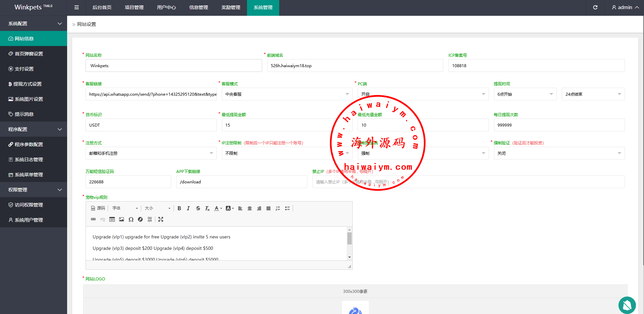The width and height of the screenshot is (644, 314).
Task: Insert a table in the editor
Action: tap(112, 219)
